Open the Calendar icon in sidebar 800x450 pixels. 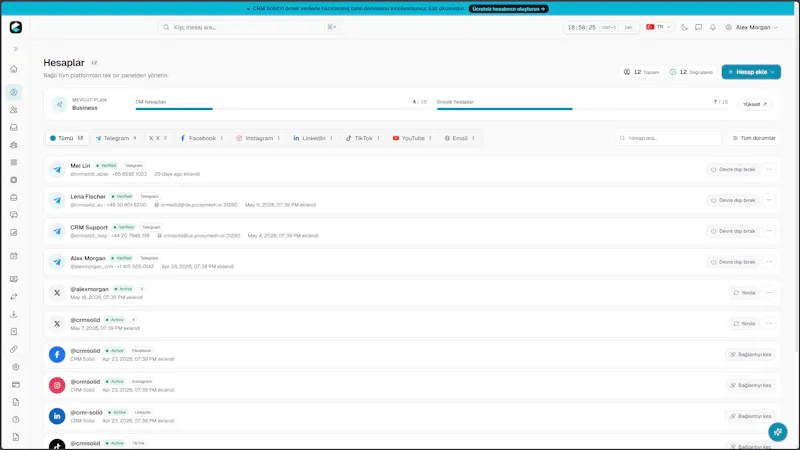(14, 256)
